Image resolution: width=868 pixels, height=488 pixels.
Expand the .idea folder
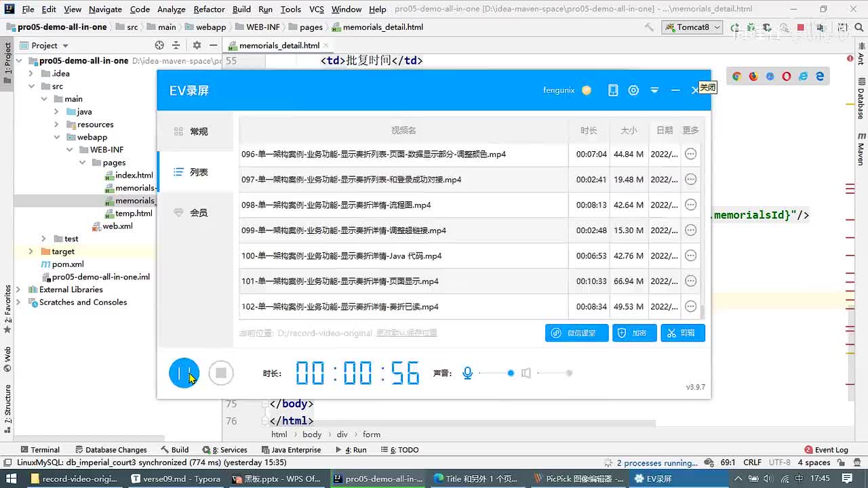click(x=32, y=73)
